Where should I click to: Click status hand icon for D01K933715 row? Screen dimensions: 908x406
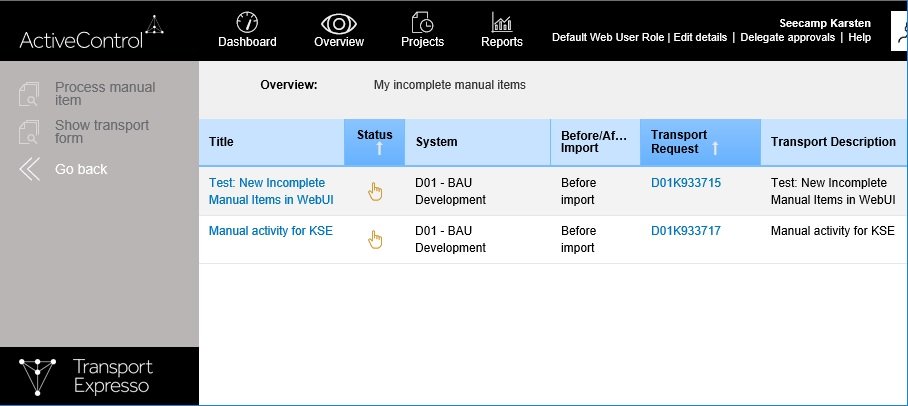(x=375, y=191)
